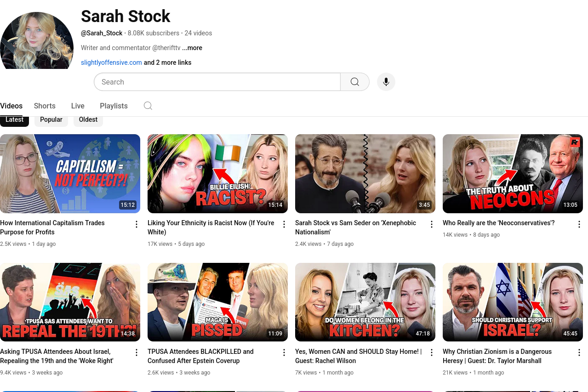Image resolution: width=588 pixels, height=392 pixels.
Task: Click '2.6K views • 3 weeks ago' text
Action: click(x=179, y=373)
